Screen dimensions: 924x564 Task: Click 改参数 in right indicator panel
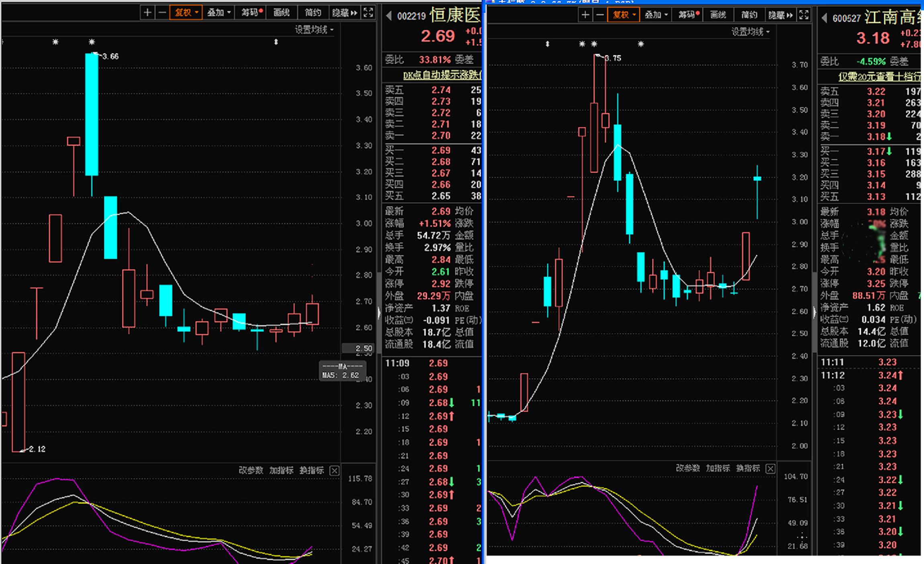coord(688,468)
